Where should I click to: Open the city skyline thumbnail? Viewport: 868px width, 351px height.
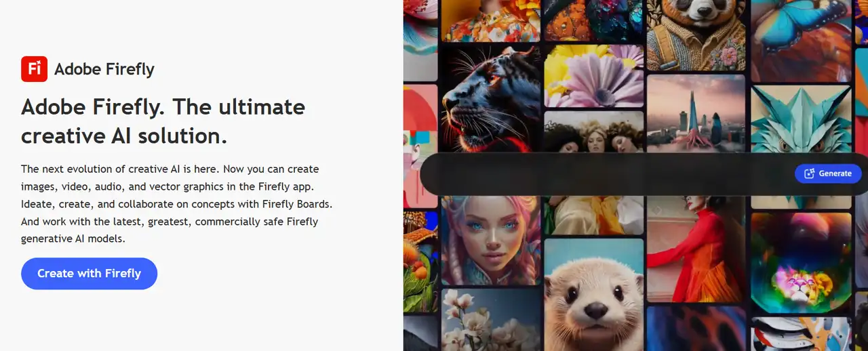(696, 114)
